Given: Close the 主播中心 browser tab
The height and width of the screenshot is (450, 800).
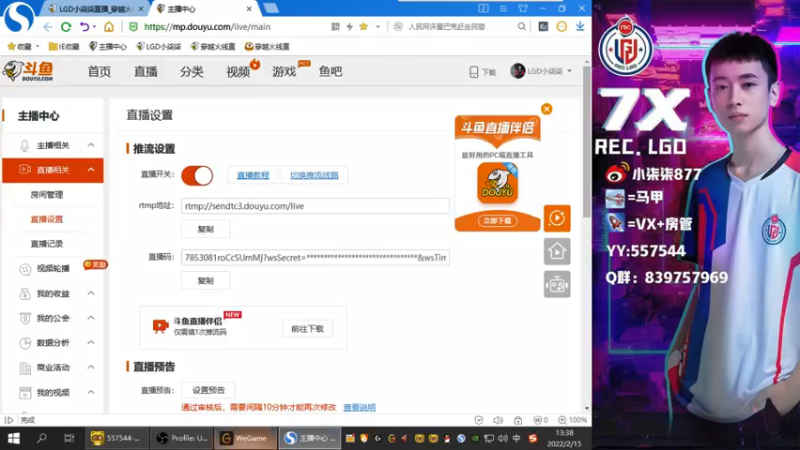Looking at the screenshot, I should point(249,9).
